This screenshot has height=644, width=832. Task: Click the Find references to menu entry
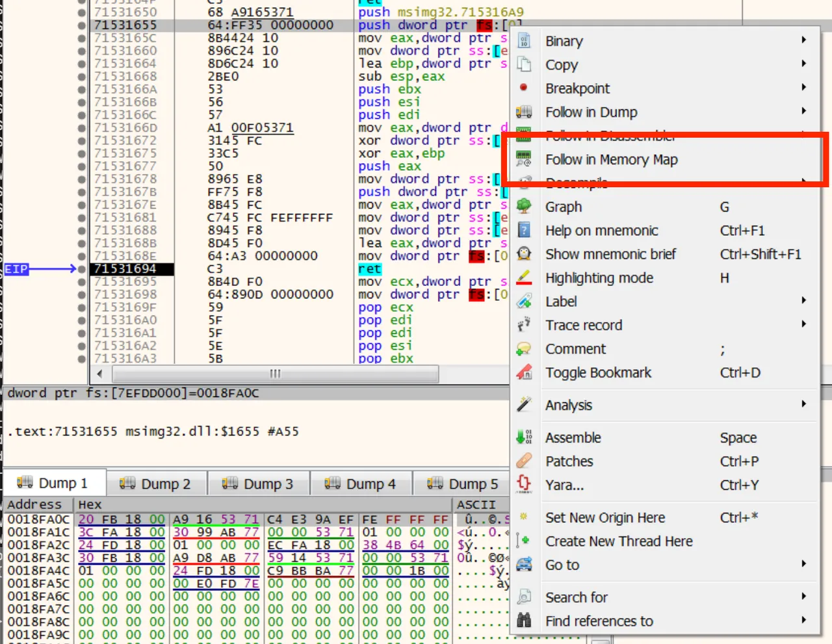pos(663,621)
